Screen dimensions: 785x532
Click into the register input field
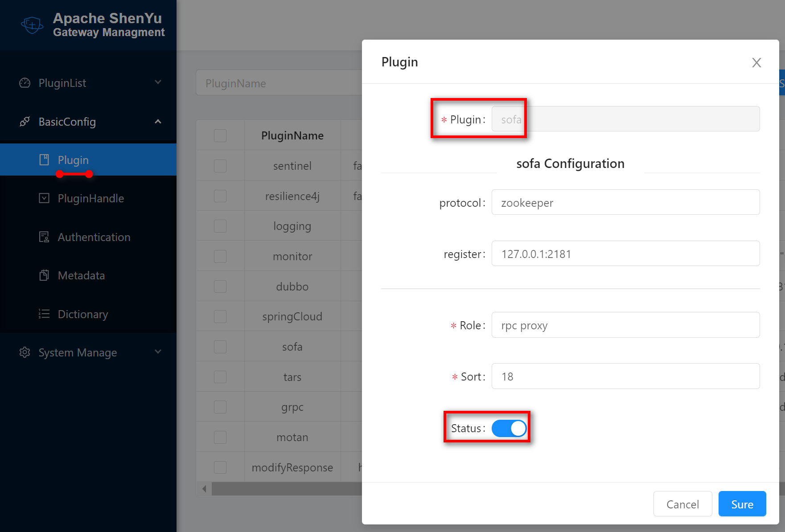click(x=625, y=254)
